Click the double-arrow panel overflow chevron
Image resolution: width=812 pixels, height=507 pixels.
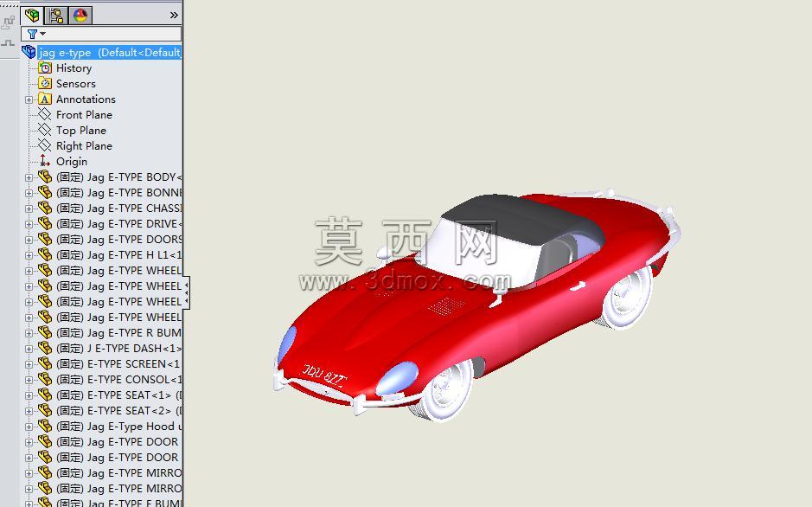(x=174, y=15)
